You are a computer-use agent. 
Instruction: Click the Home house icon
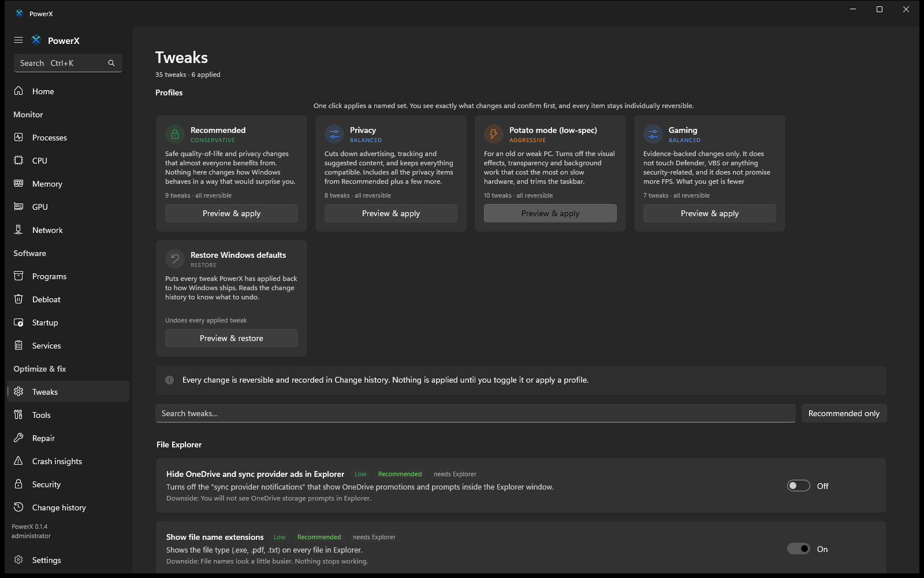pyautogui.click(x=18, y=91)
